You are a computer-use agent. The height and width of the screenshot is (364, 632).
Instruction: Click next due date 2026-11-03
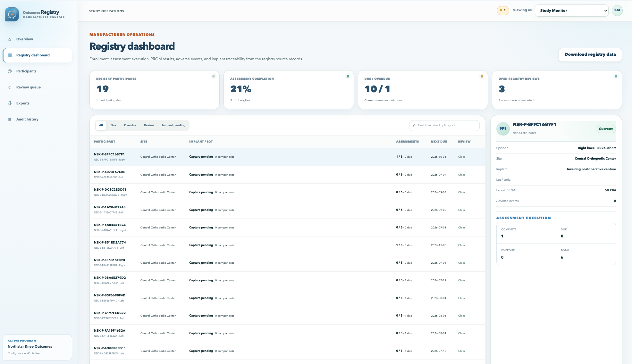point(438,245)
